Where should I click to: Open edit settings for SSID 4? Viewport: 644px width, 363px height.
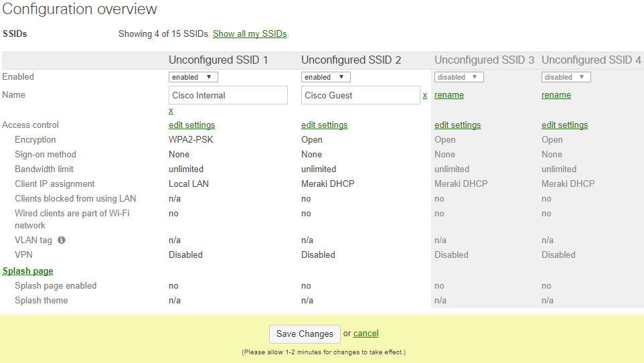click(565, 125)
